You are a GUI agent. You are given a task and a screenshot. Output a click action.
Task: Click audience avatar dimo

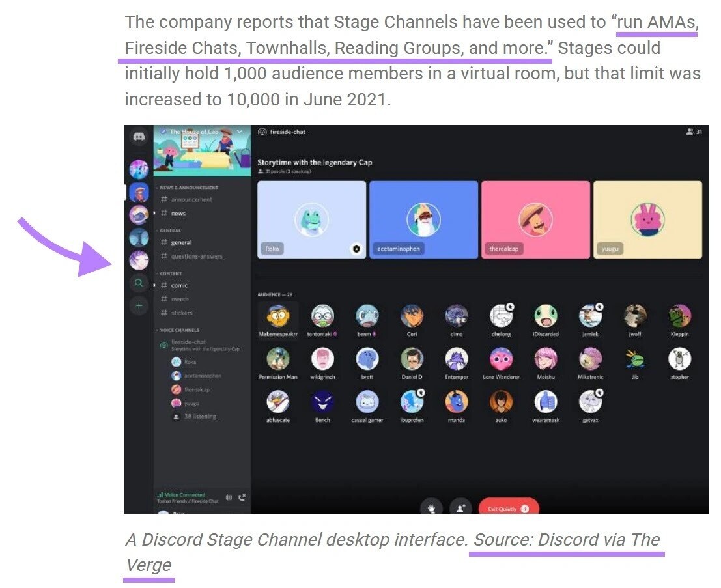click(x=456, y=316)
